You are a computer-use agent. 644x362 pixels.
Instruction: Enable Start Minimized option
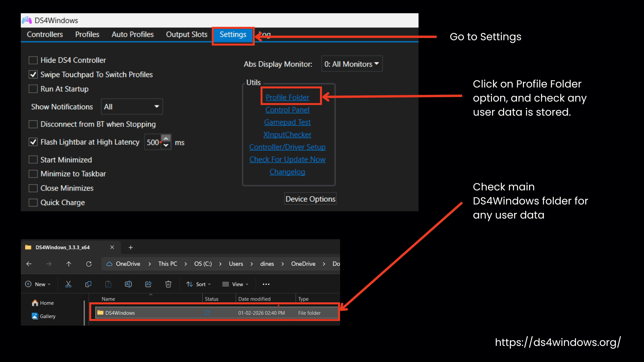[33, 160]
